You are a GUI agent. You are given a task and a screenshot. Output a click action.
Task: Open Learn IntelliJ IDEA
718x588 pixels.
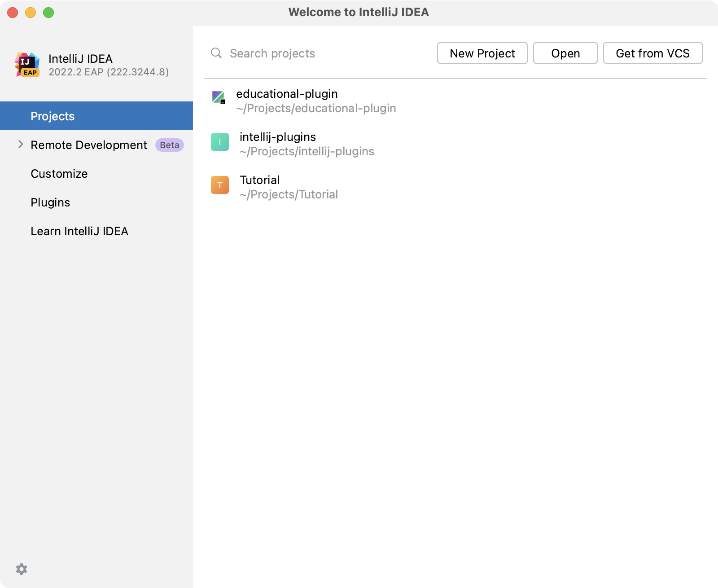pos(79,231)
